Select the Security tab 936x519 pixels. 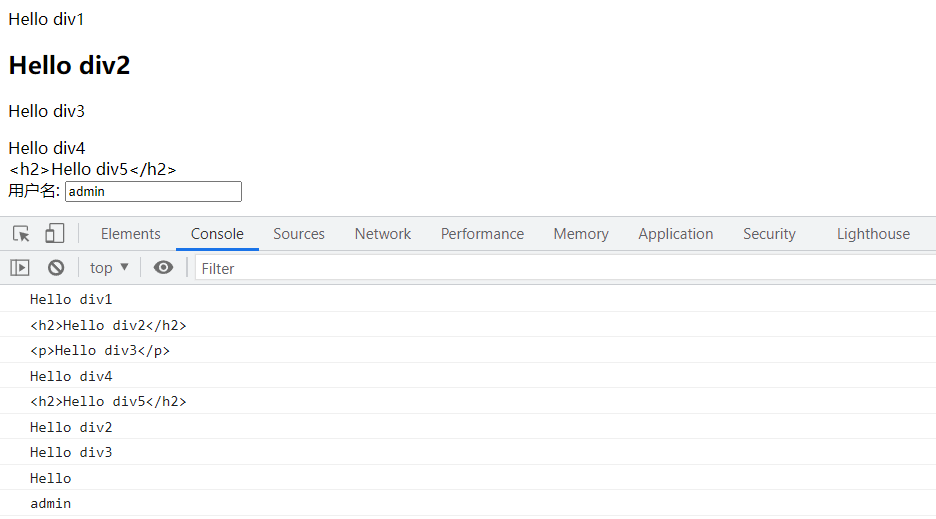pos(769,234)
